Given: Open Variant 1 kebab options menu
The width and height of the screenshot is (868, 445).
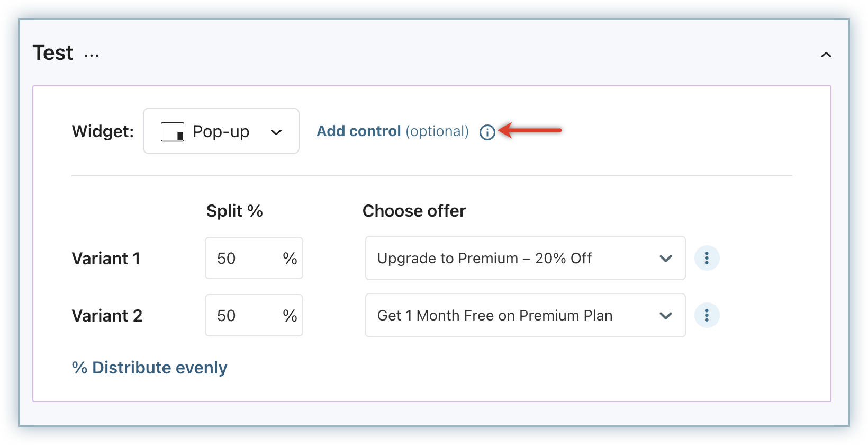Looking at the screenshot, I should click(x=707, y=258).
